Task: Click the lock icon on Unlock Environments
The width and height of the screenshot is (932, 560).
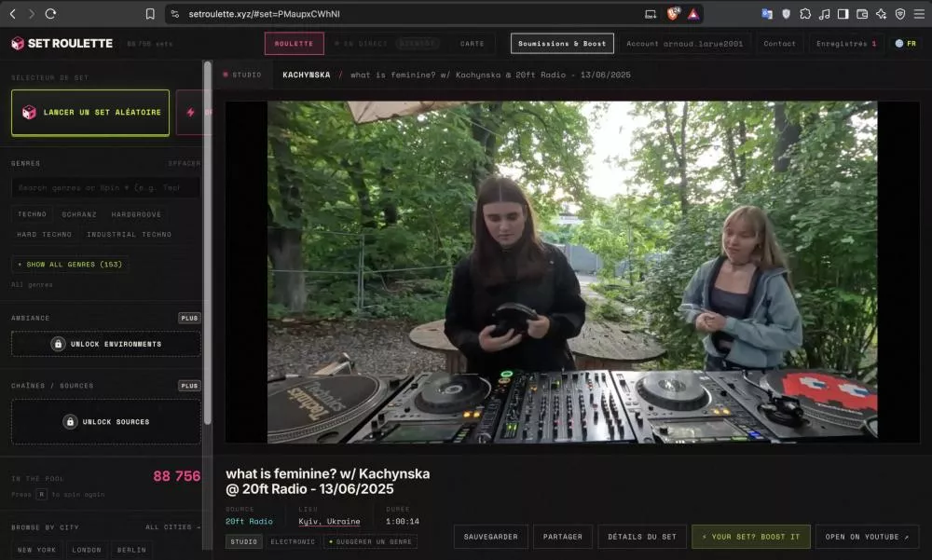Action: pyautogui.click(x=58, y=344)
